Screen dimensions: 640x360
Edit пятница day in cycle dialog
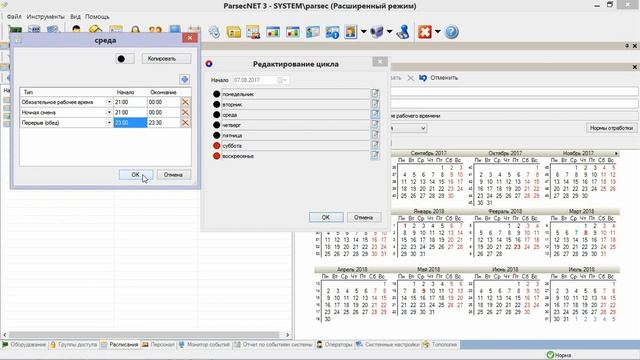click(x=375, y=135)
